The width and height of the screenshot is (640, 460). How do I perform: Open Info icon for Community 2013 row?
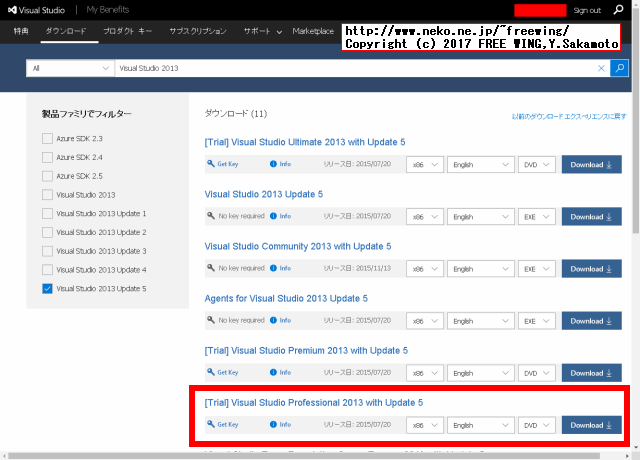click(273, 268)
